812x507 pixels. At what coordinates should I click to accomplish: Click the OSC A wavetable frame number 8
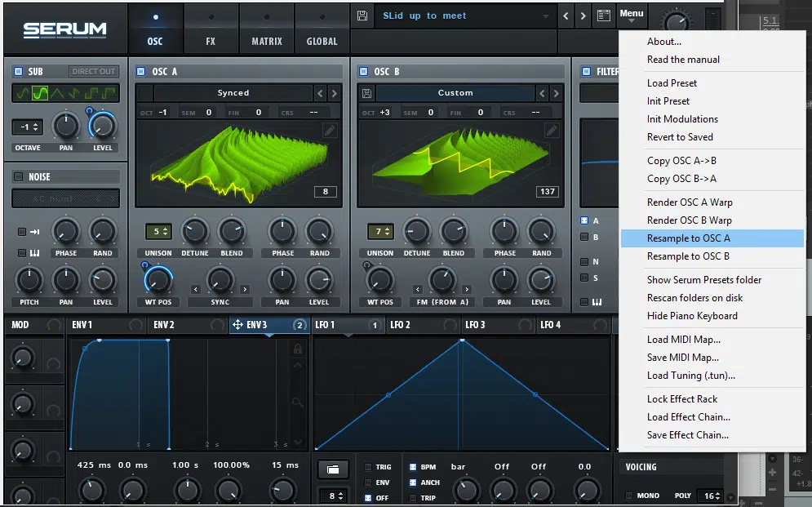[x=326, y=192]
